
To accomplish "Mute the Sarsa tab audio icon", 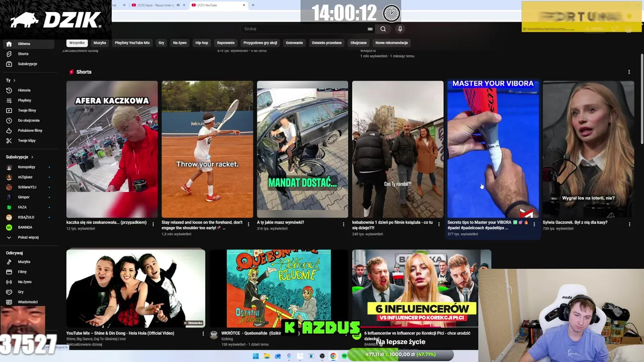I will click(x=177, y=5).
